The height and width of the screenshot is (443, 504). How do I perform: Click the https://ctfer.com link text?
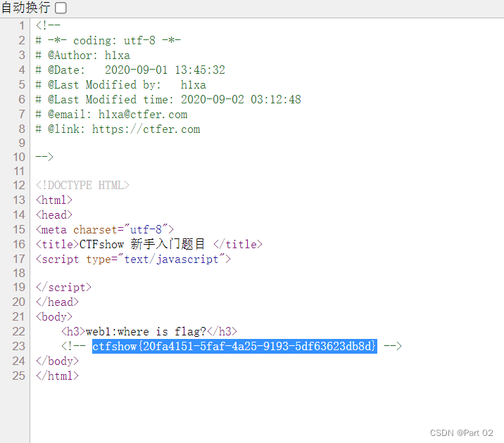coord(146,129)
